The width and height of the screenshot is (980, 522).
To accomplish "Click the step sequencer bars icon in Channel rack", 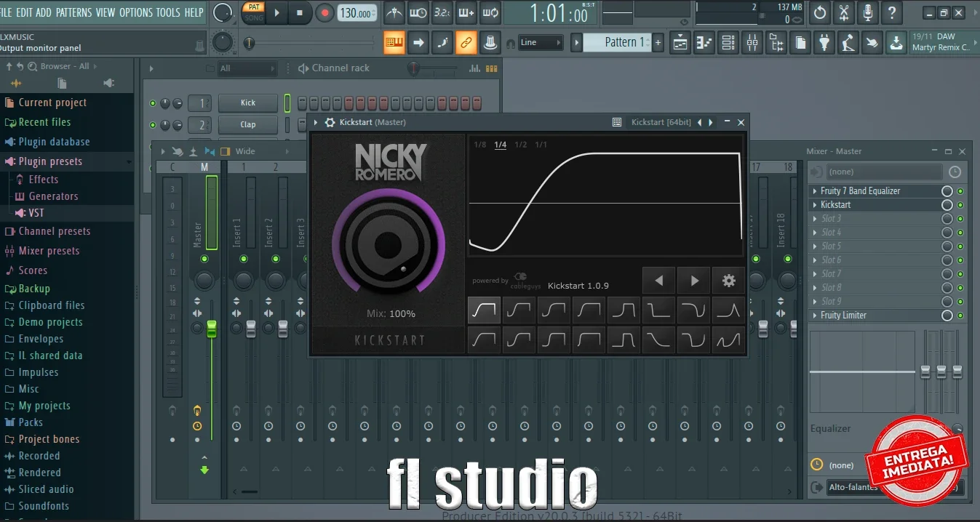I will coord(491,68).
